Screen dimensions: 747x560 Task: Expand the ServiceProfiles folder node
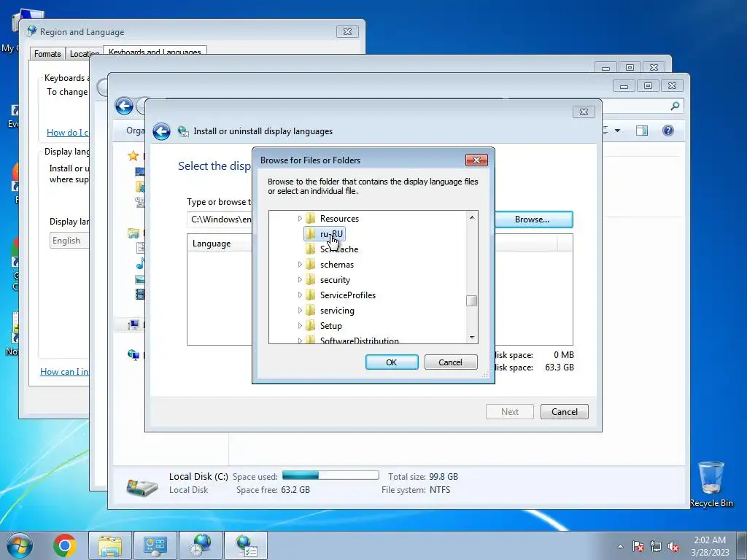[x=300, y=295]
